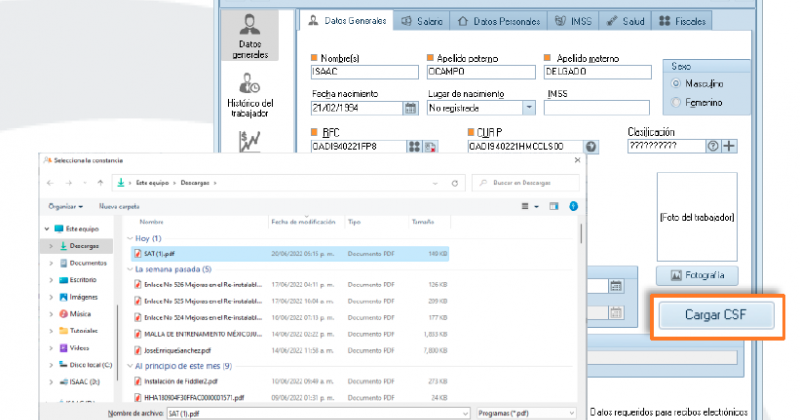Click the Cargar CSF button

(x=716, y=315)
